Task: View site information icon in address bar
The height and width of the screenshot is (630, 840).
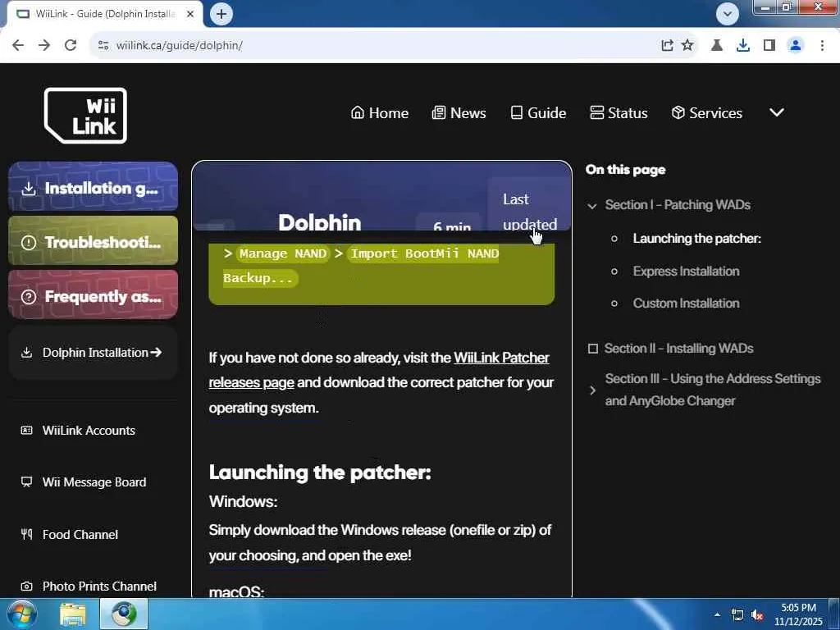Action: [x=103, y=45]
